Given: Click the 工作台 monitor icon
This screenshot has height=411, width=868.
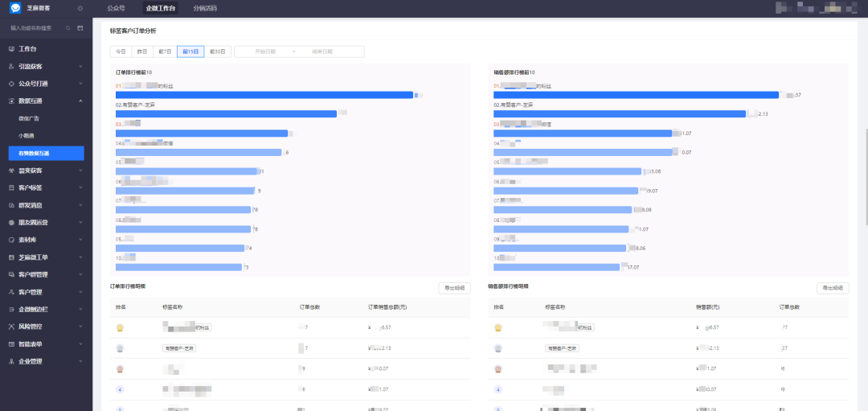Looking at the screenshot, I should point(11,49).
